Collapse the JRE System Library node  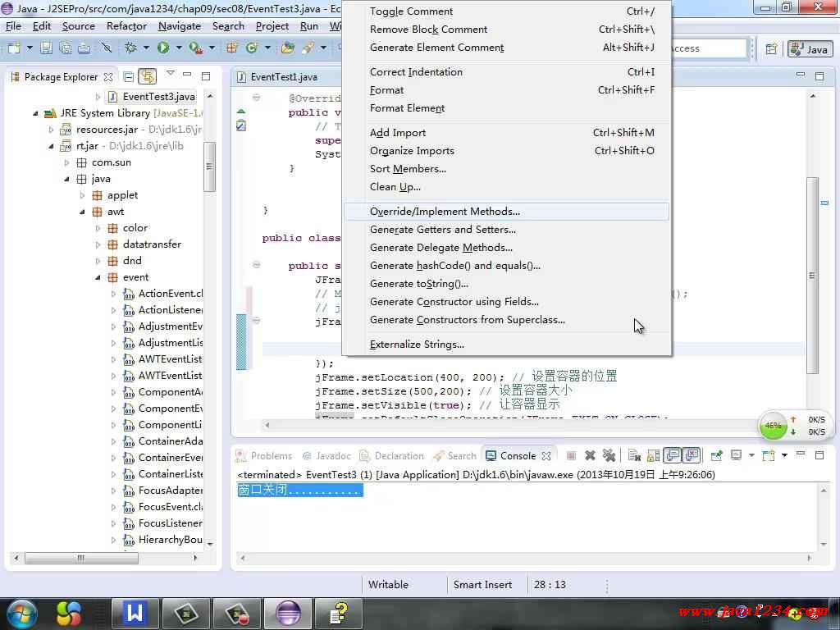click(x=35, y=113)
